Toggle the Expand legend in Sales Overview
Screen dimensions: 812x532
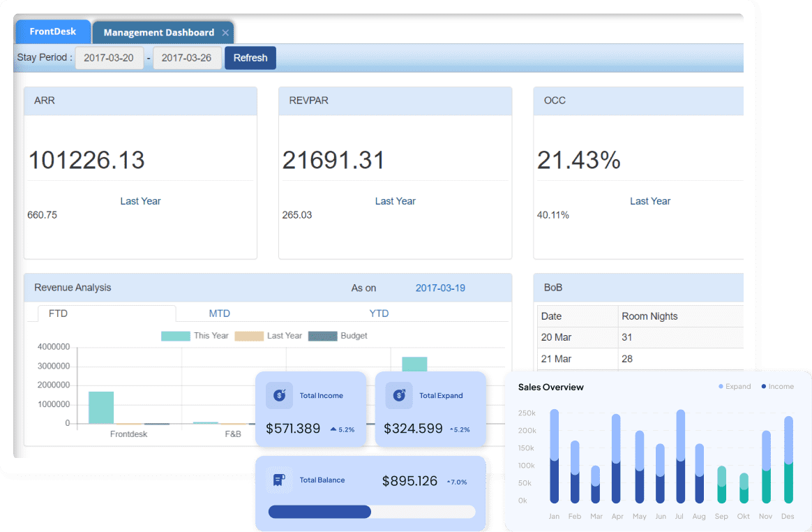tap(735, 387)
